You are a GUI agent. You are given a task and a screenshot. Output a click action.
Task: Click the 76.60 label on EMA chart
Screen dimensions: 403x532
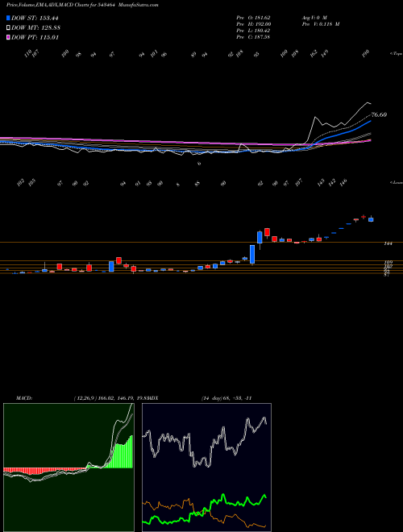[380, 114]
